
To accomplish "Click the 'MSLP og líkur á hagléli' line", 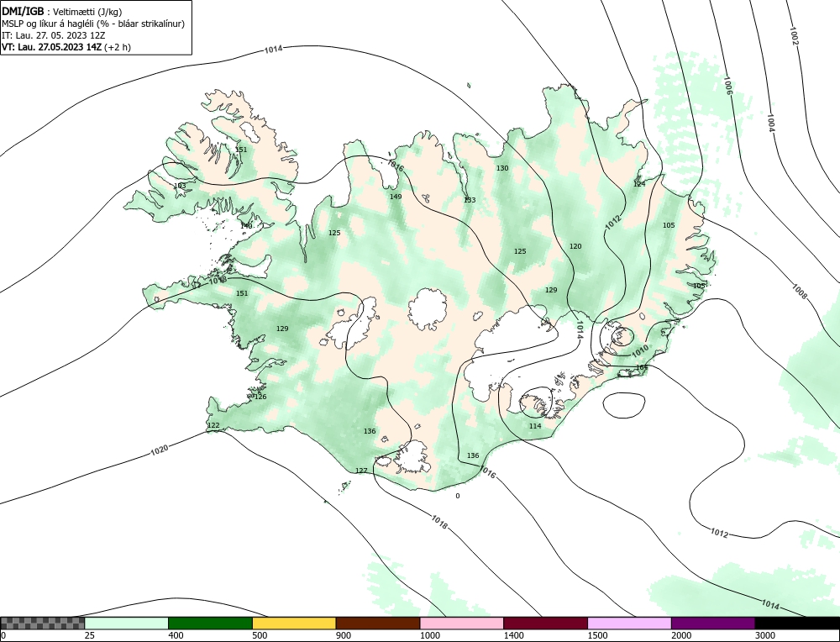I will [x=93, y=24].
